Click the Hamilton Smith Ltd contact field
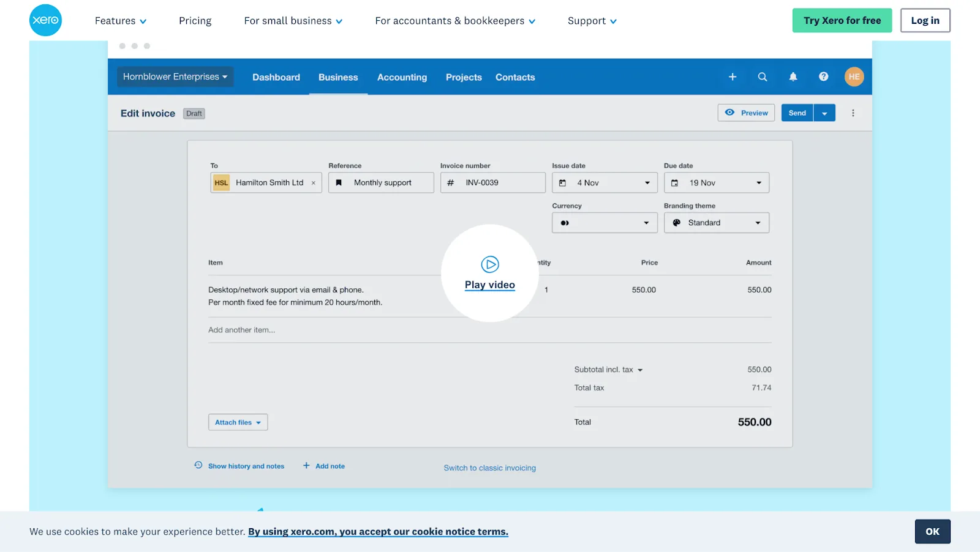This screenshot has height=552, width=980. pos(266,183)
